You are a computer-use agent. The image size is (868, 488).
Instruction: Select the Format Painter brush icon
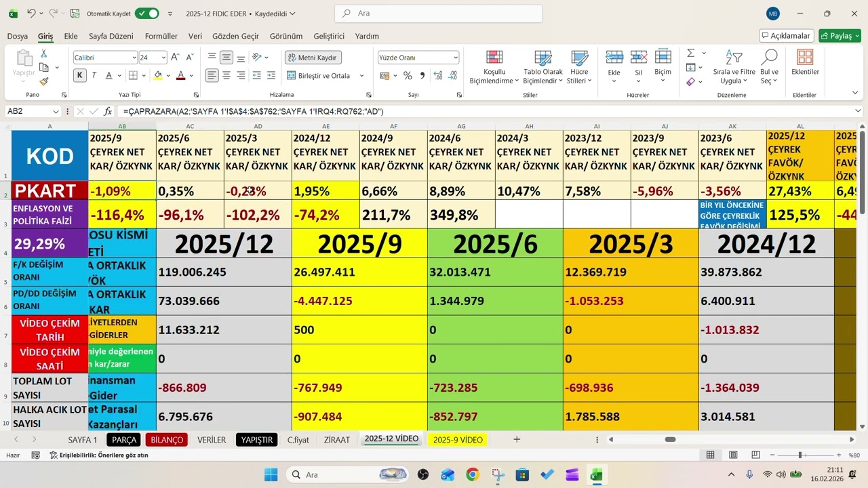point(44,81)
